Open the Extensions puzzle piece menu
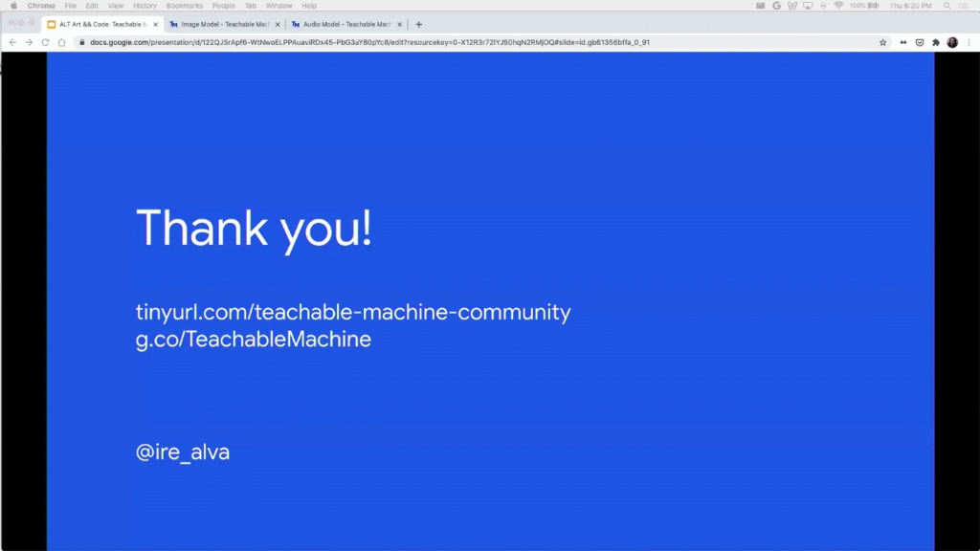 [x=936, y=42]
